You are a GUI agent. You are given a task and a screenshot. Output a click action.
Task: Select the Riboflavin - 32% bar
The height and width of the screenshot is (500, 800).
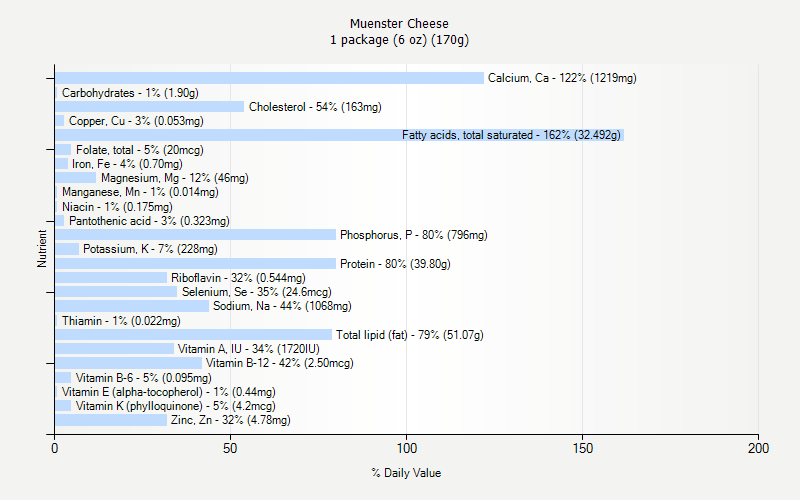point(111,278)
